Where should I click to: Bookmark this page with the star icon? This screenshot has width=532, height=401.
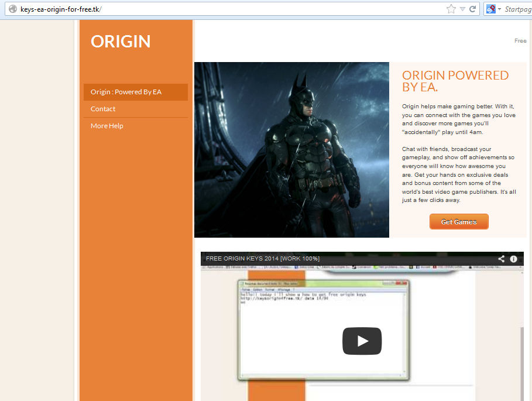coord(451,9)
